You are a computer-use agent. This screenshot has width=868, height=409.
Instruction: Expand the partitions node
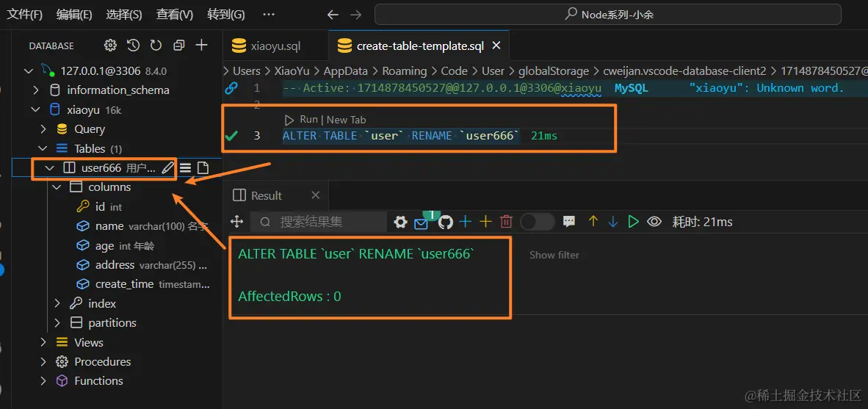(57, 322)
